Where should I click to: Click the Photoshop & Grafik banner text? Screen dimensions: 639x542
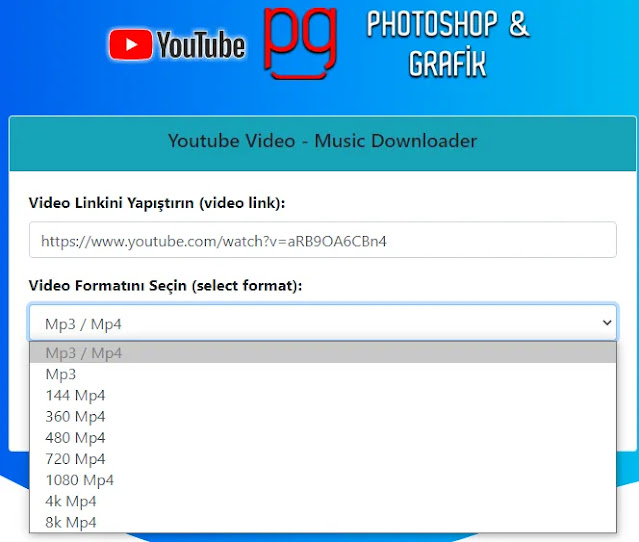coord(448,44)
